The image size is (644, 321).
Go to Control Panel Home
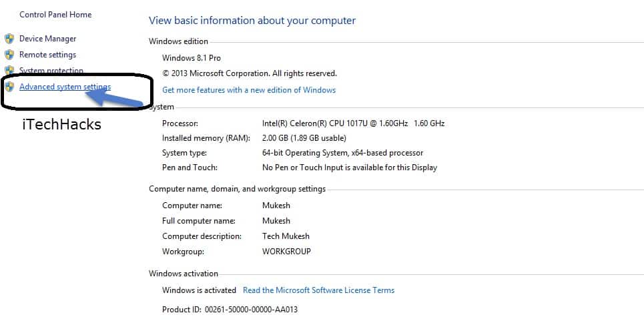(55, 15)
